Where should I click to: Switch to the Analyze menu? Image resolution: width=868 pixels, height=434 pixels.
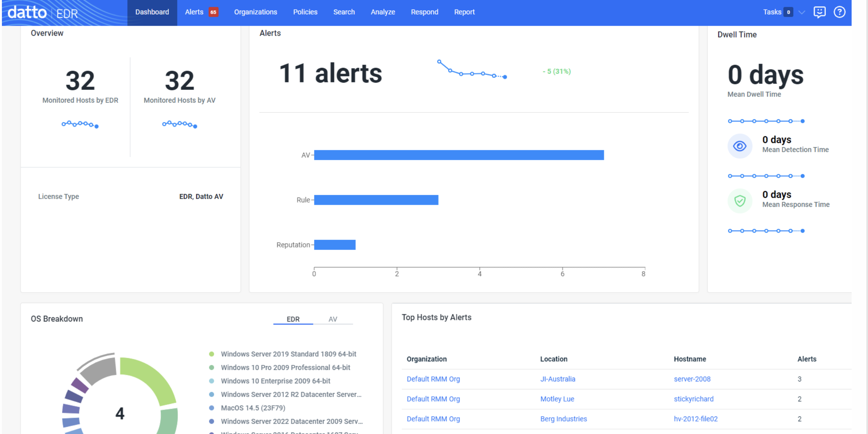pos(383,12)
